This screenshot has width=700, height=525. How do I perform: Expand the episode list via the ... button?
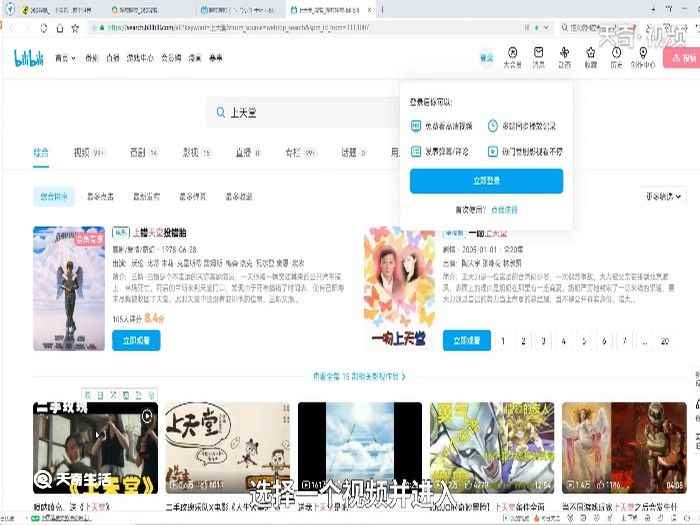coord(644,342)
